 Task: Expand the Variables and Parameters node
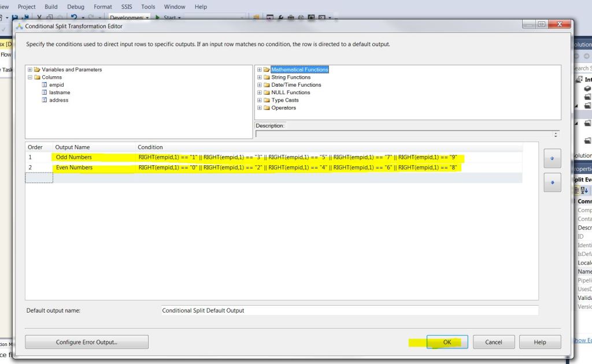click(x=30, y=69)
